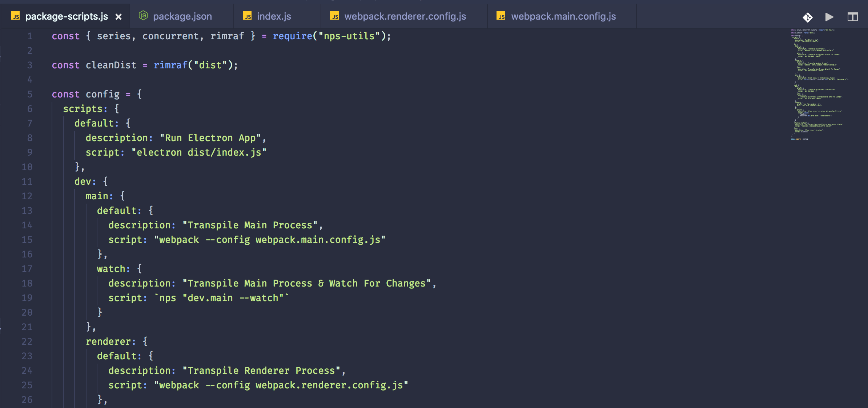Run the current script with the play icon
868x408 pixels.
click(829, 16)
